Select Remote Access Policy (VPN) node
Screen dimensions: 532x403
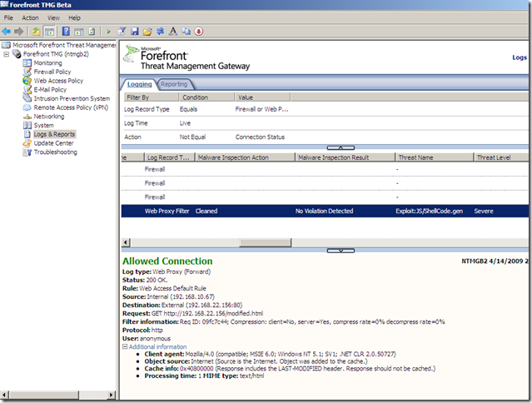[x=71, y=107]
